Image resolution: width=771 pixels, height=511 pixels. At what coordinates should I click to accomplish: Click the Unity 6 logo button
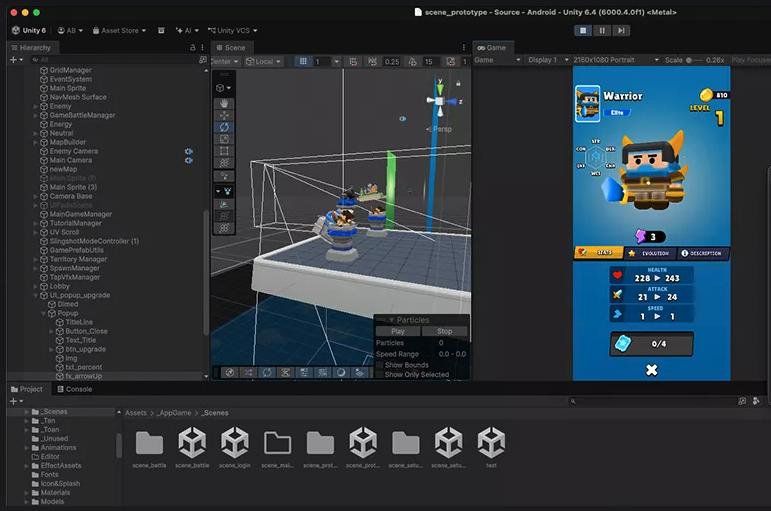point(29,30)
